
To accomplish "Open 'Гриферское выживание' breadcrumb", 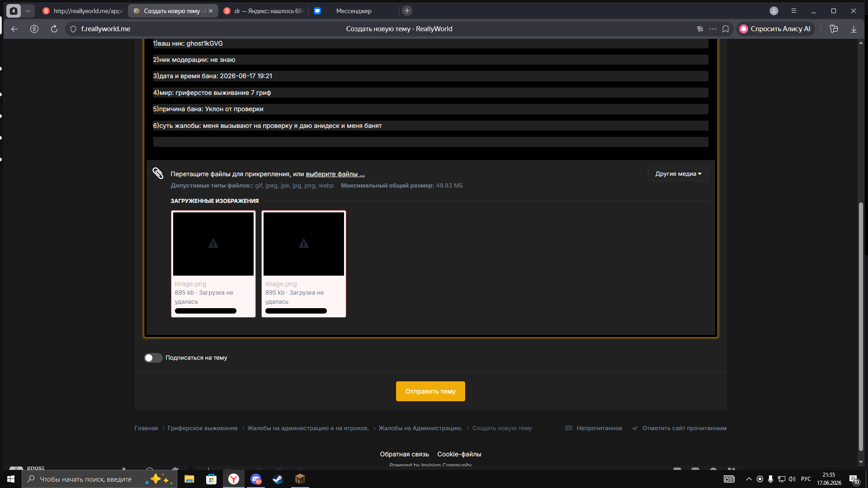I will coord(203,428).
